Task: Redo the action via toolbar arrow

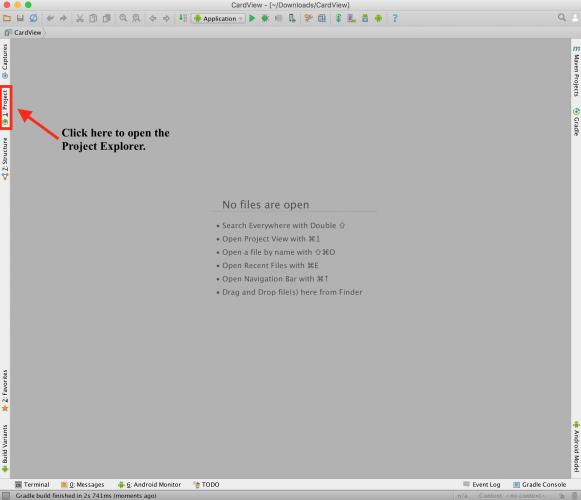Action: [x=63, y=18]
